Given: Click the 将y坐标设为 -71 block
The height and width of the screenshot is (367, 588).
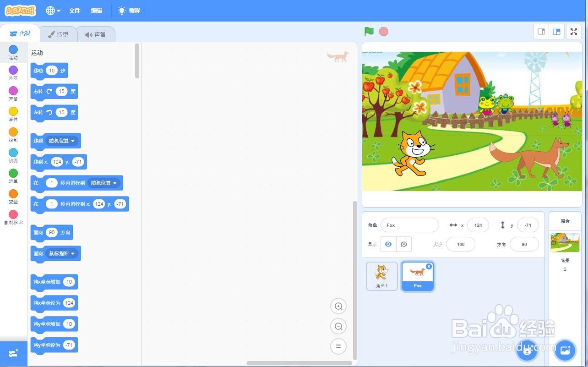Looking at the screenshot, I should (x=54, y=345).
